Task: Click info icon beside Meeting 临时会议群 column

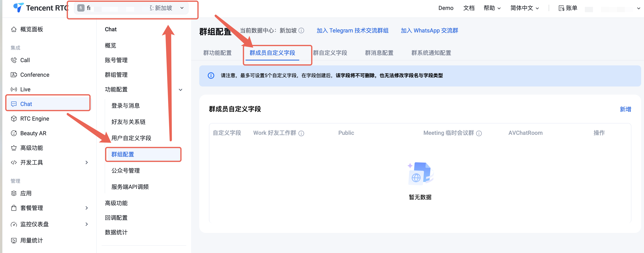Action: pyautogui.click(x=479, y=133)
